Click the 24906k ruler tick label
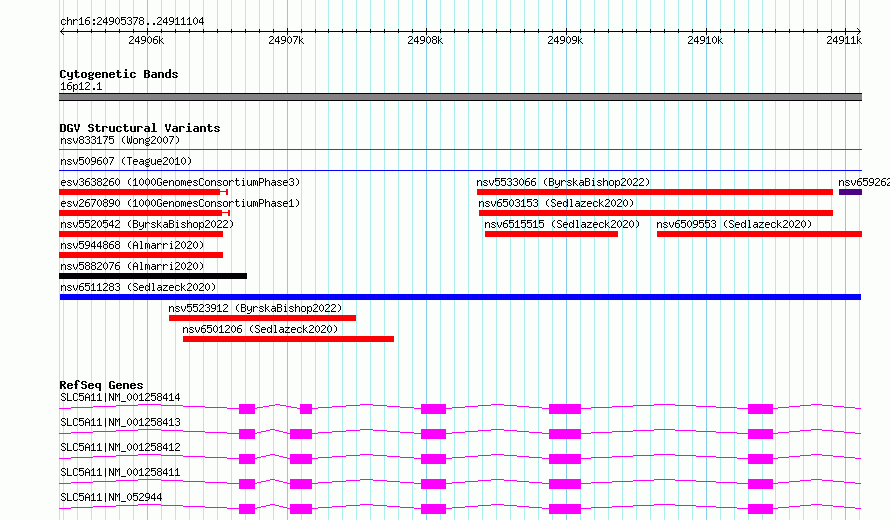 click(x=146, y=40)
